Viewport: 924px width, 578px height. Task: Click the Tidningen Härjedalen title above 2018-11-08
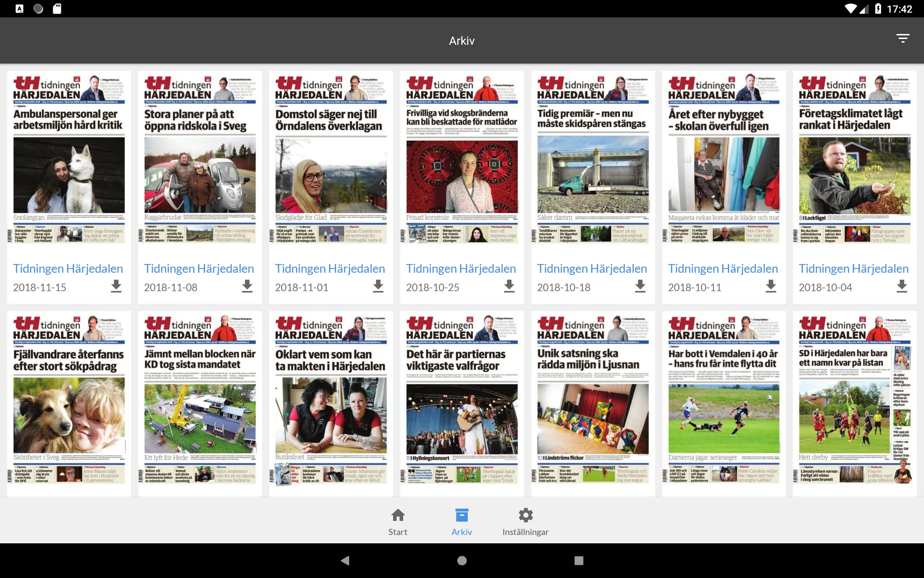coord(199,269)
